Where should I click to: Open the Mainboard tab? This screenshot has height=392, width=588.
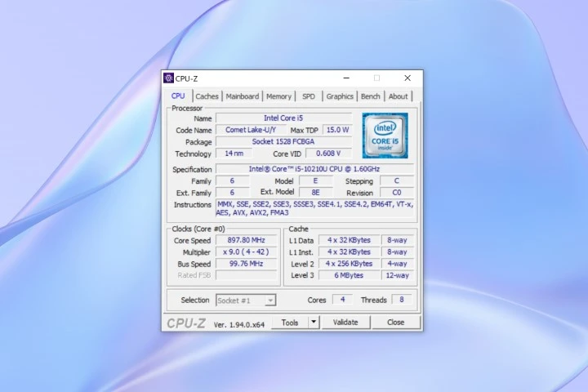click(x=243, y=96)
